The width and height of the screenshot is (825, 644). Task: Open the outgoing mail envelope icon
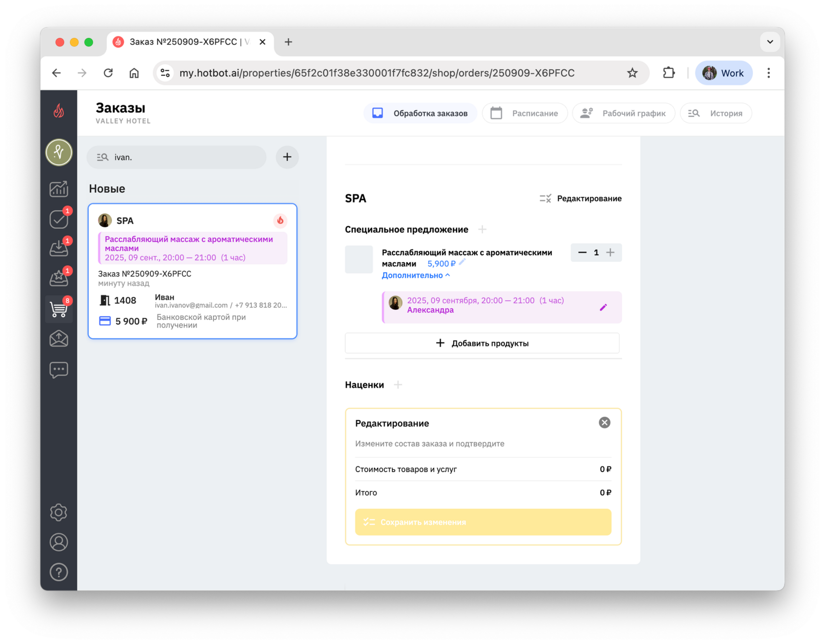point(59,339)
